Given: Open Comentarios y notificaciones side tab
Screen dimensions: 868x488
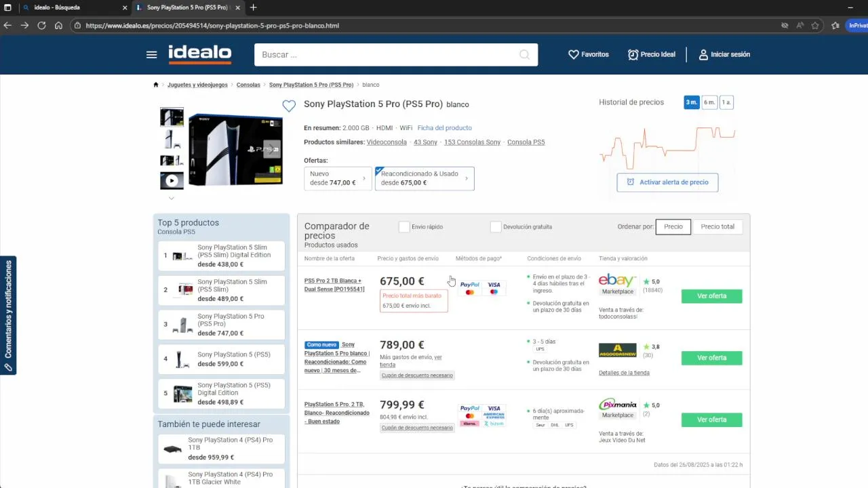Looking at the screenshot, I should click(8, 316).
